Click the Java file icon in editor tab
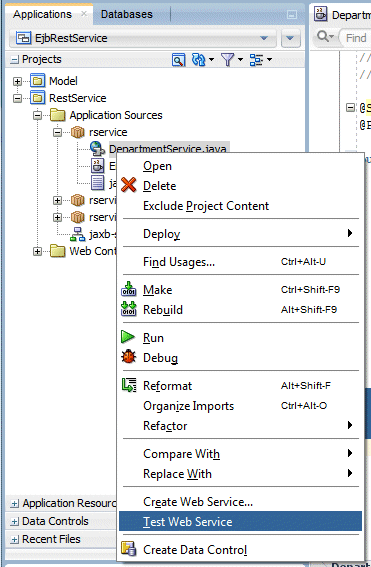The height and width of the screenshot is (567, 371). (321, 14)
